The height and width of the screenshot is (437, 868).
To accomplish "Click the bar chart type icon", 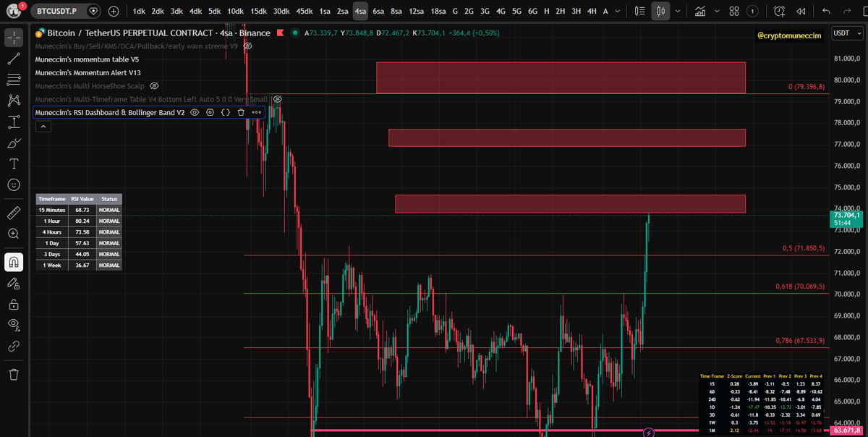I will 639,12.
